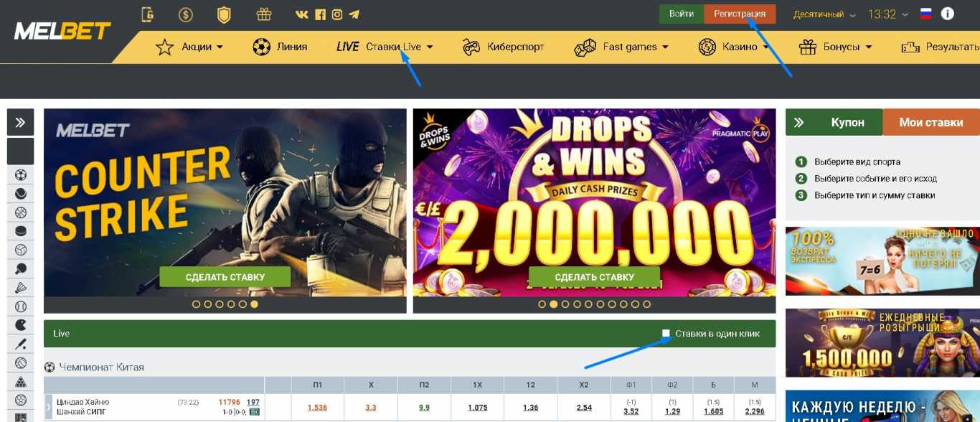Viewport: 980px width, 422px height.
Task: Click the Войти login button
Action: click(682, 14)
